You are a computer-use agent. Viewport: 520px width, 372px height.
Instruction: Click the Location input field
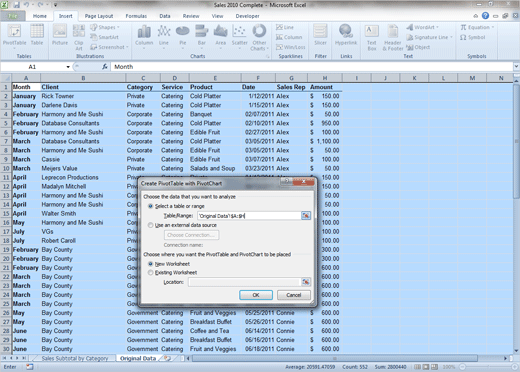(x=244, y=282)
